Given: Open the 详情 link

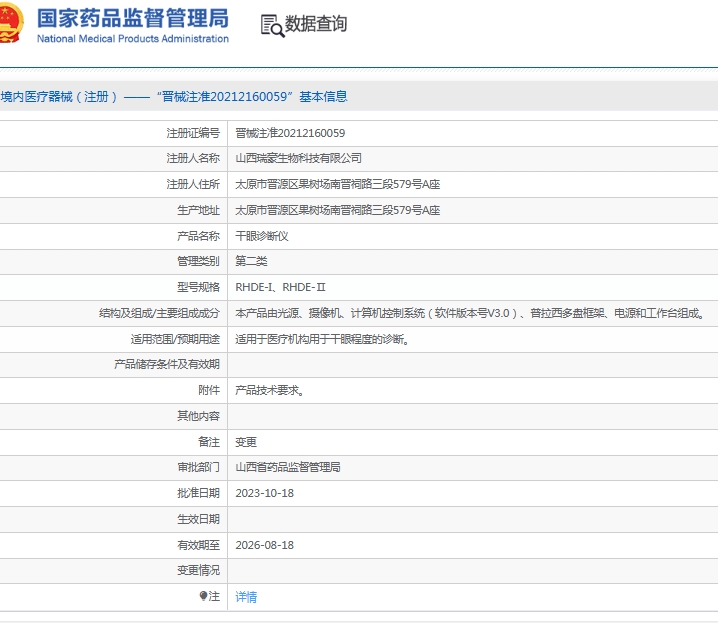Looking at the screenshot, I should pos(246,596).
